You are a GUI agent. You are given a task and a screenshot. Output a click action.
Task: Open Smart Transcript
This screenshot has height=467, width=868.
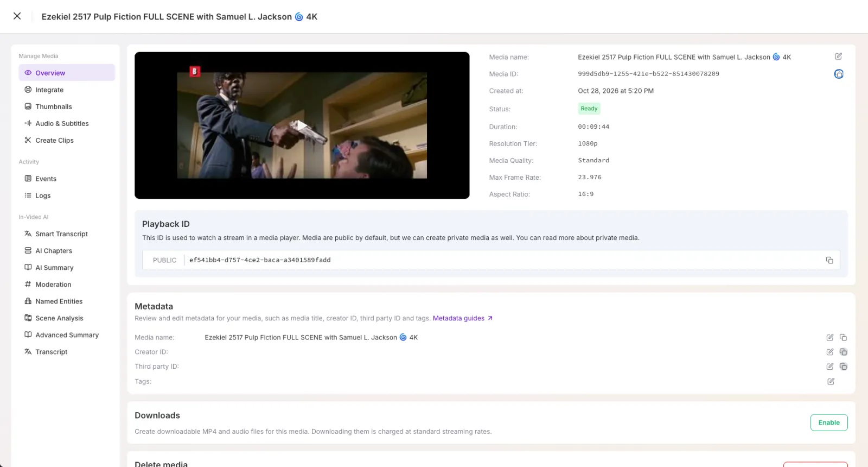tap(67, 234)
